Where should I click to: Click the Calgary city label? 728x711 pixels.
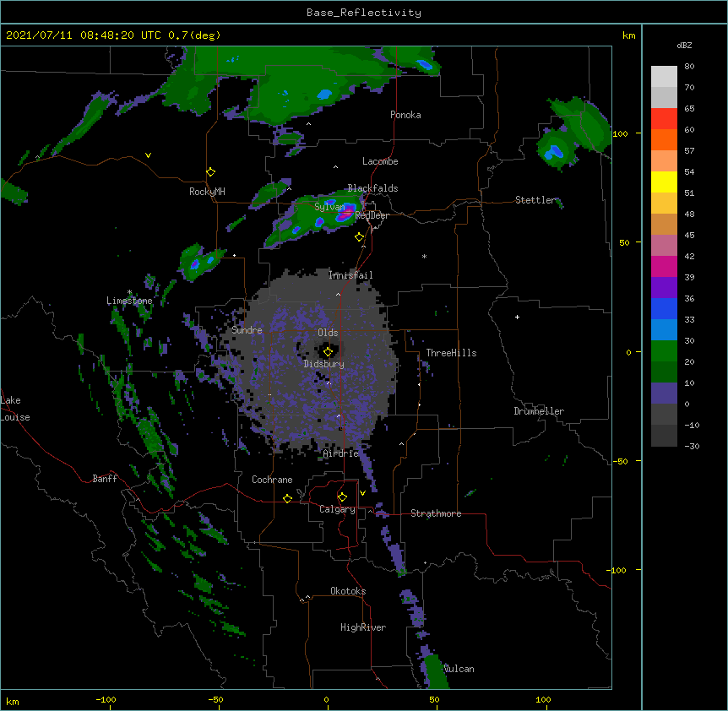tap(337, 509)
